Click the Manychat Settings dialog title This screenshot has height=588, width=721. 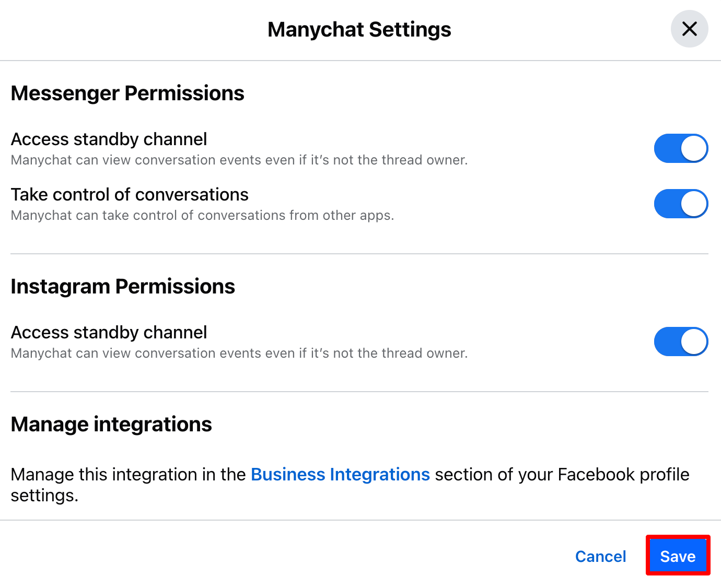coord(359,30)
